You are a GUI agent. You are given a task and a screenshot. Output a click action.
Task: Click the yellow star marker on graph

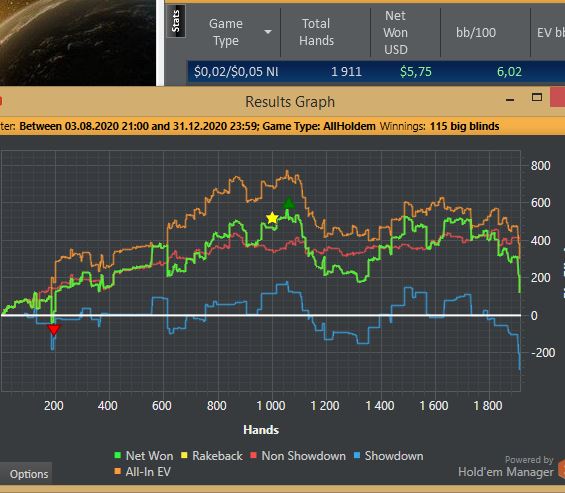coord(272,218)
